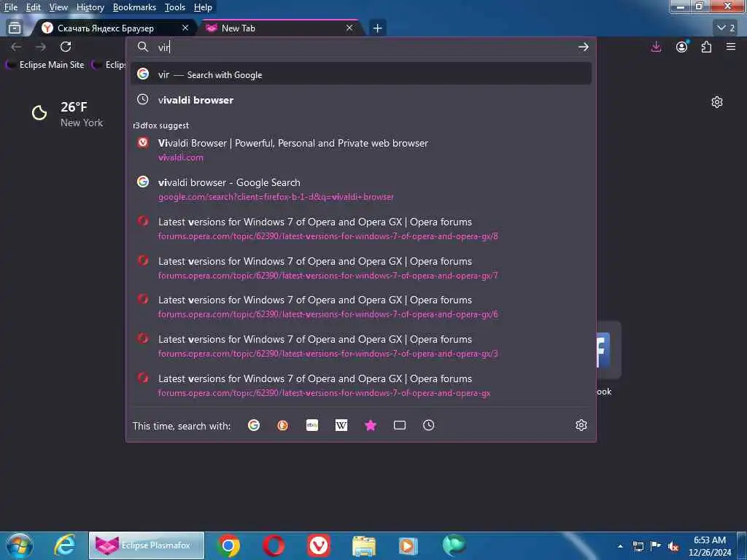
Task: Search this time with eBay icon
Action: coord(312,425)
